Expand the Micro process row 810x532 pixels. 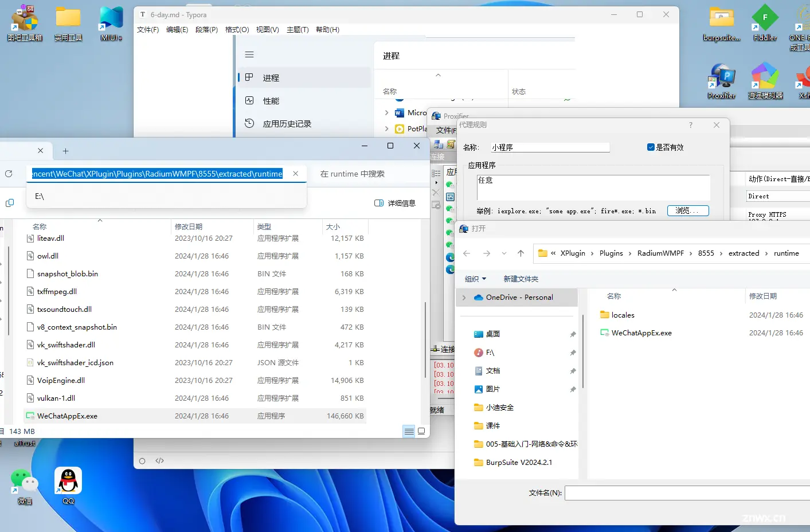387,113
